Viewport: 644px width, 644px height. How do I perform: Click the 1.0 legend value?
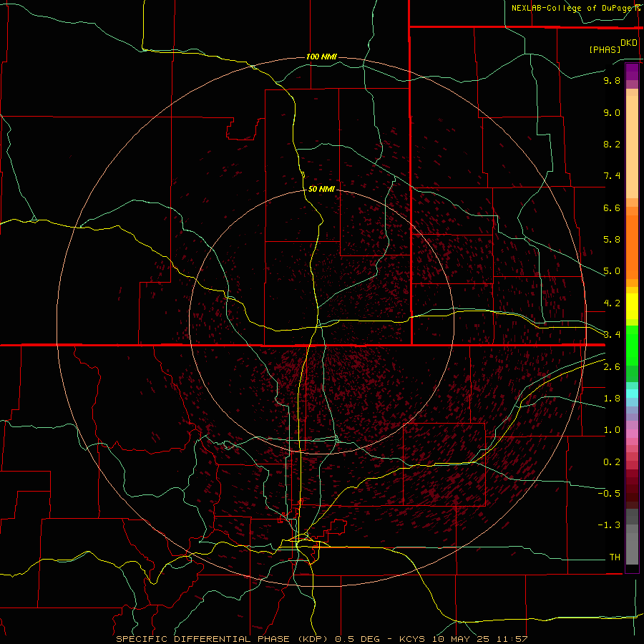pos(612,430)
